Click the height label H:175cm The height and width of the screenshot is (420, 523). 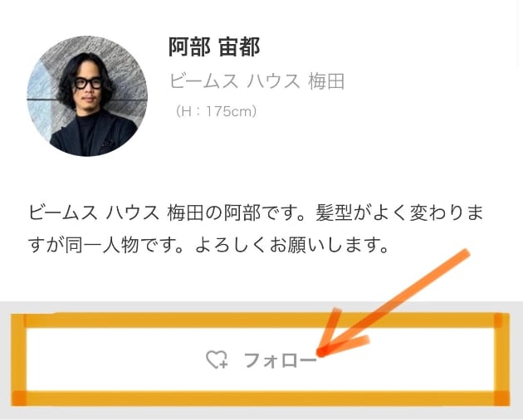point(216,111)
